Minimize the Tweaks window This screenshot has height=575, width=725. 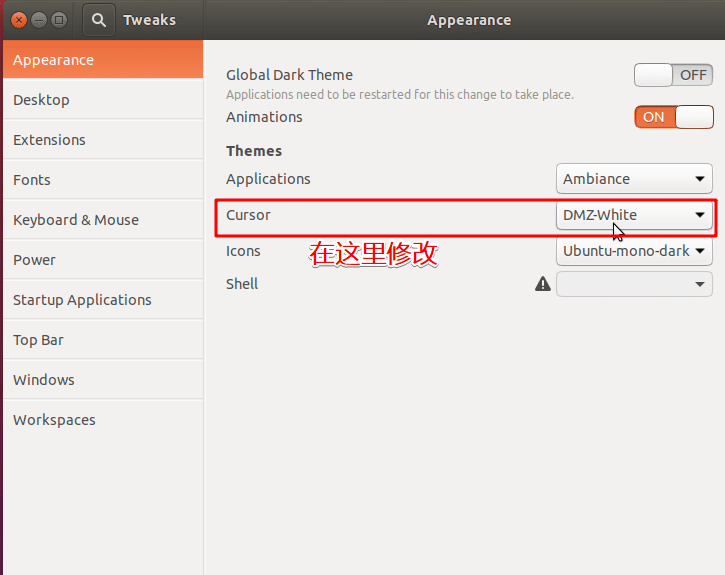pos(39,20)
